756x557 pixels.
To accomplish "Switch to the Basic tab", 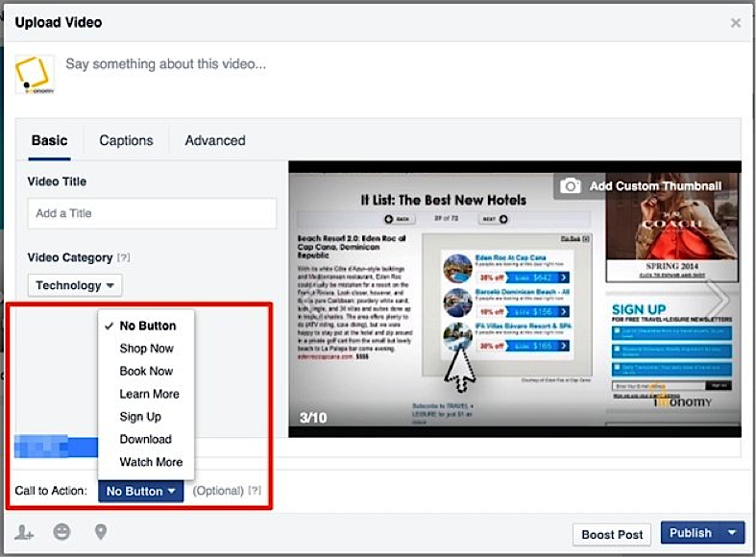I will point(49,140).
